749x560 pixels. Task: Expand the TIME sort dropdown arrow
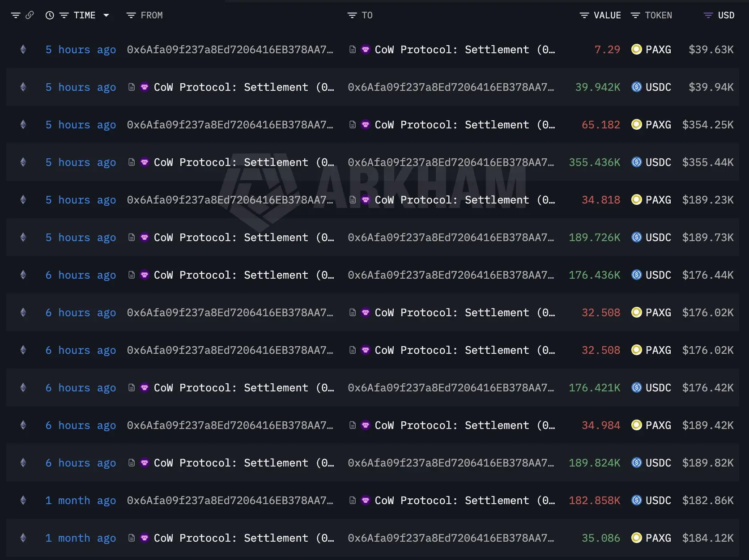[106, 15]
